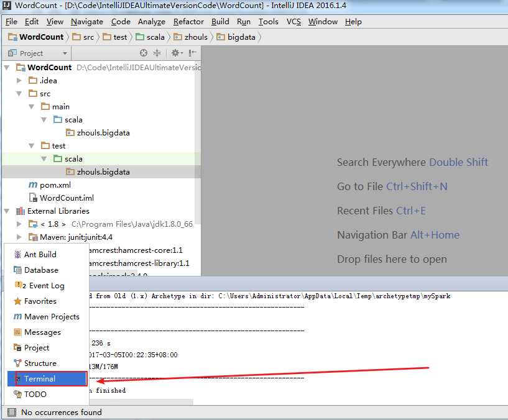Open the Project panel settings gear
This screenshot has height=420, width=508.
tap(175, 53)
